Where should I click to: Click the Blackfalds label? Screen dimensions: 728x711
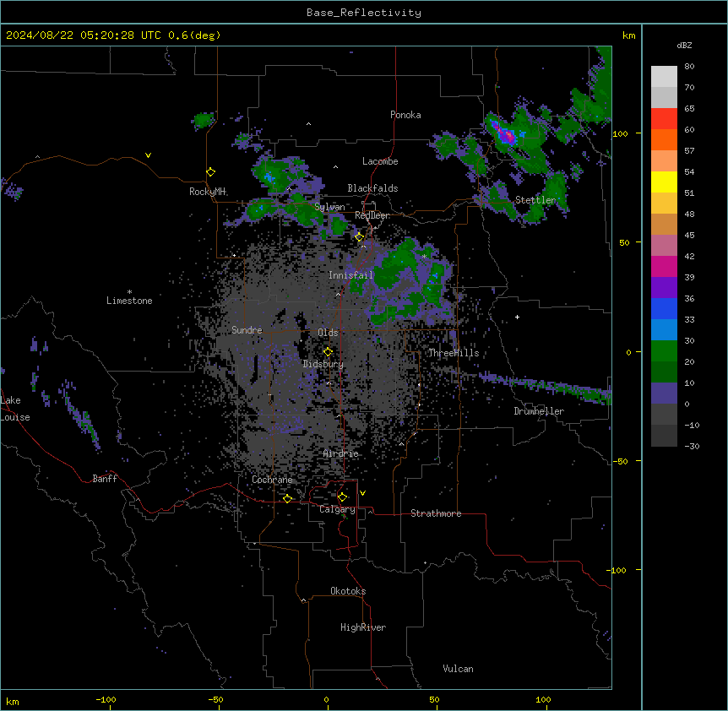(x=372, y=188)
